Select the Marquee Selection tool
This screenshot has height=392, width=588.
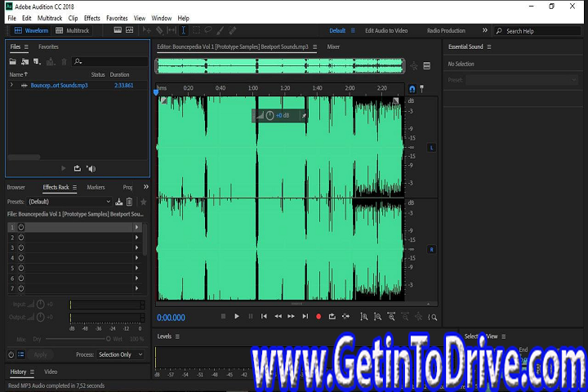point(196,30)
